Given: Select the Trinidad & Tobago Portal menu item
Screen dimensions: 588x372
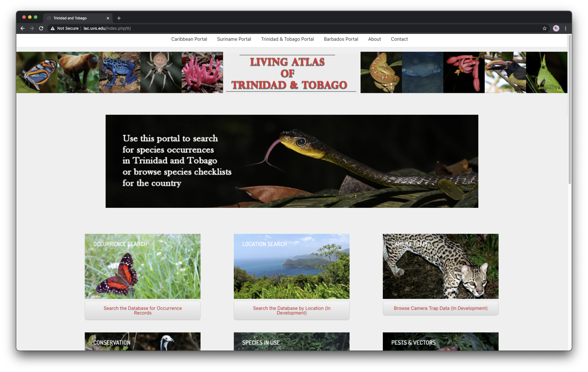Looking at the screenshot, I should (287, 39).
